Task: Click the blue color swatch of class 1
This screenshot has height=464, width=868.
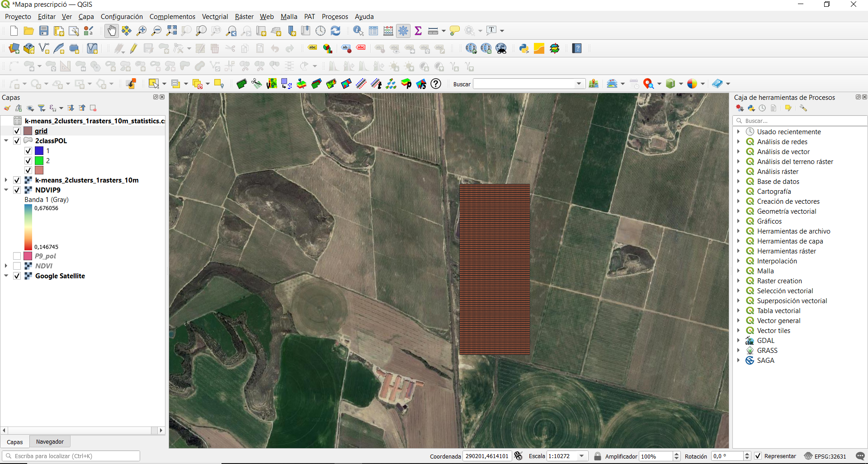Action: point(39,151)
